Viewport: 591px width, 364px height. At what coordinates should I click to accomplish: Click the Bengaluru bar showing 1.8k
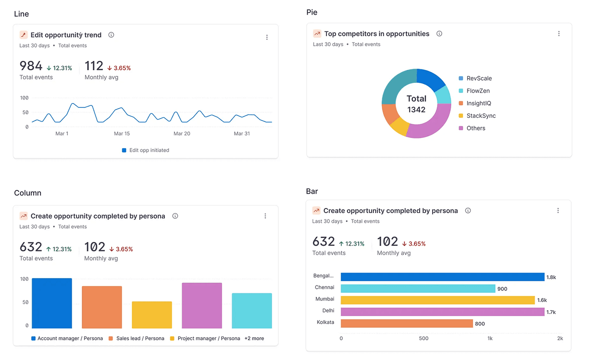[x=443, y=277]
